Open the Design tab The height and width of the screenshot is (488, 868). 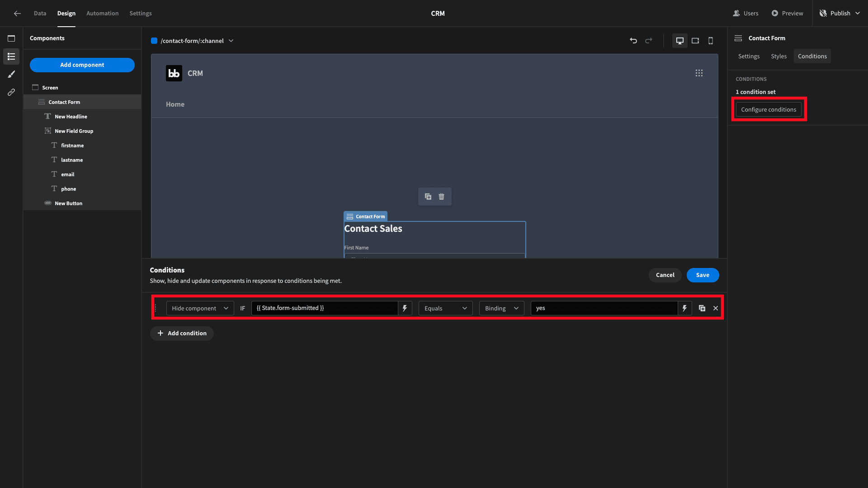tap(66, 14)
